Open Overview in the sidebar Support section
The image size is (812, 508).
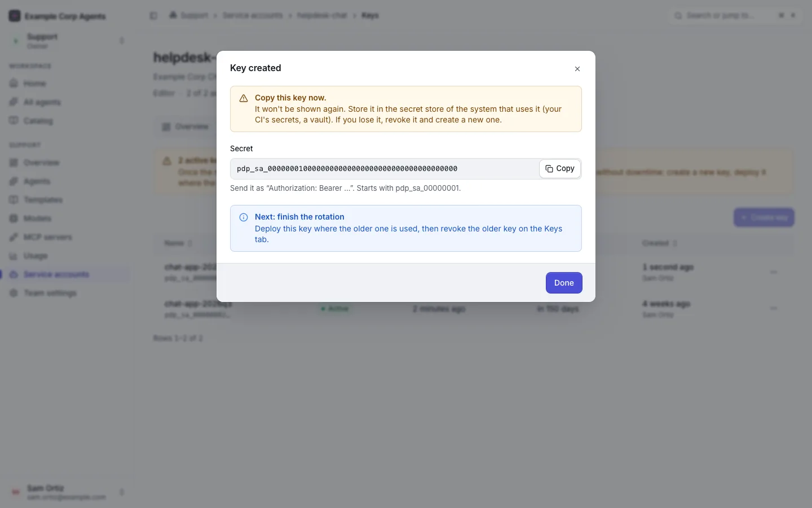[x=68, y=163]
